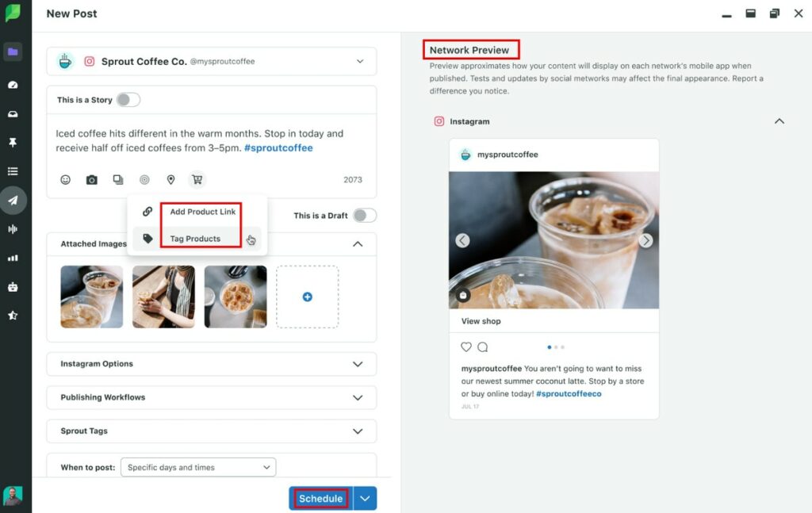Click the tag icon beside Tag Products
The width and height of the screenshot is (812, 513).
pos(147,239)
